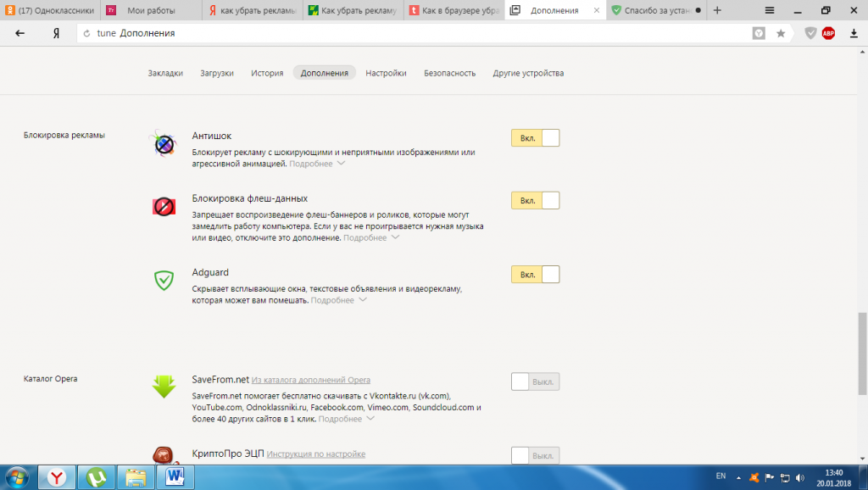
Task: Open the Из каталога дополнений Opera link
Action: [x=310, y=380]
